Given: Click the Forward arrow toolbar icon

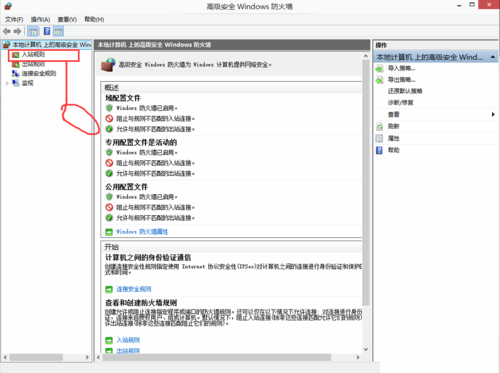Looking at the screenshot, I should [x=17, y=31].
